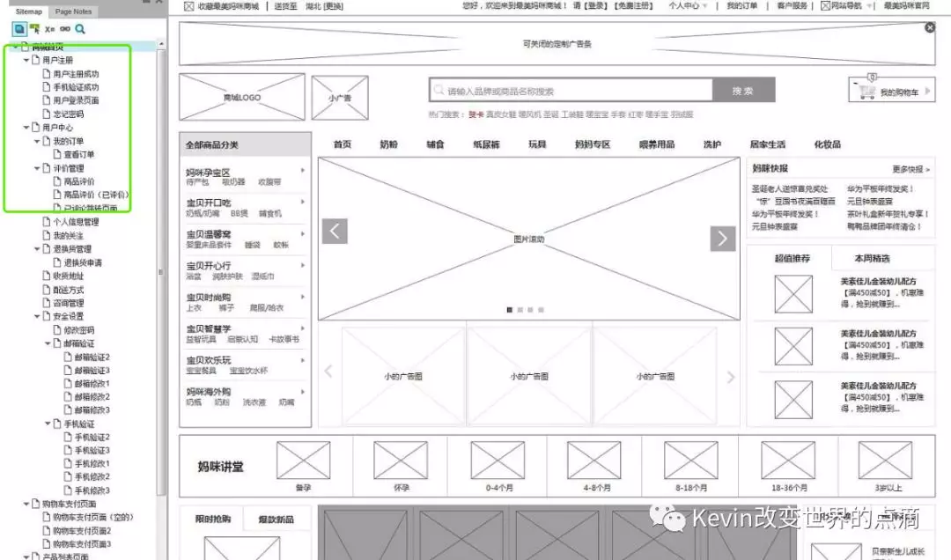This screenshot has height=560, width=951.
Task: Click the 商城LOGO placeholder image
Action: 242,97
